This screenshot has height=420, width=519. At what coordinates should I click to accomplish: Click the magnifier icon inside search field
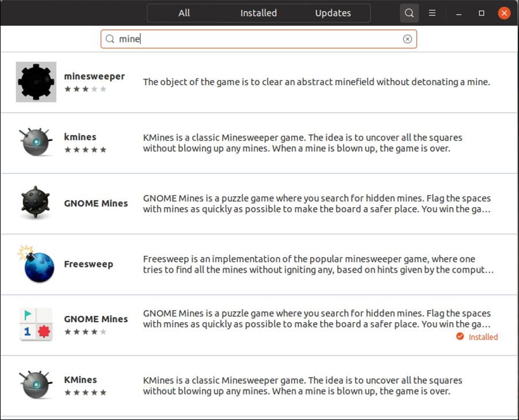coord(110,39)
